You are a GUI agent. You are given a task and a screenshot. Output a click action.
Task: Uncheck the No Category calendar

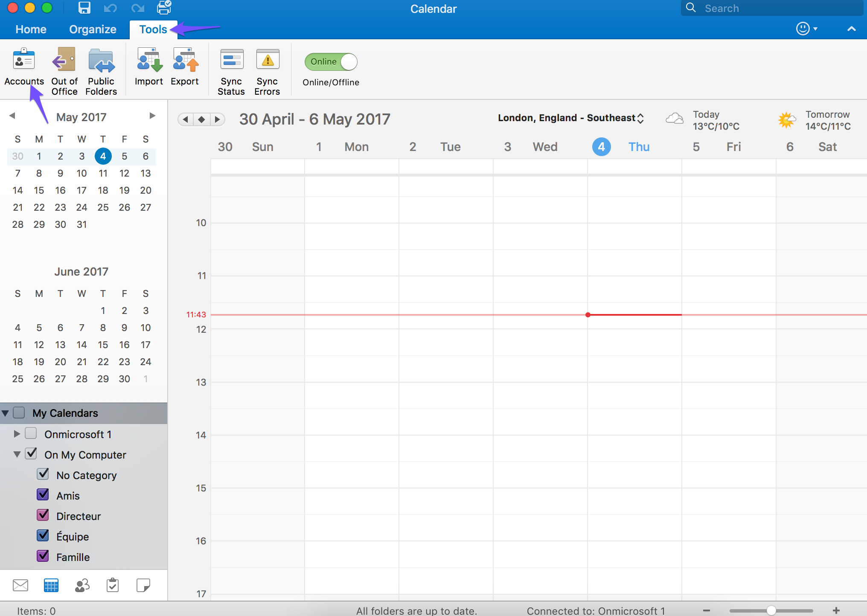[x=44, y=475]
